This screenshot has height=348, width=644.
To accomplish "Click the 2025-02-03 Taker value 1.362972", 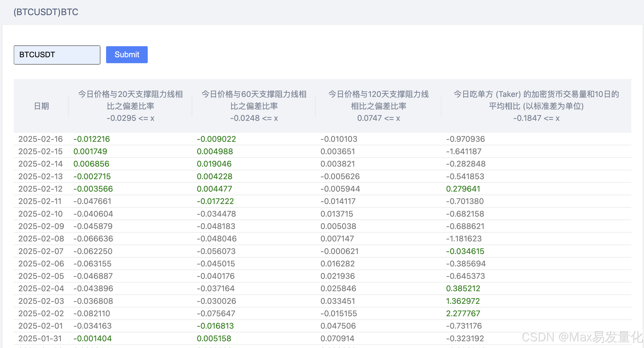I will pos(463,301).
